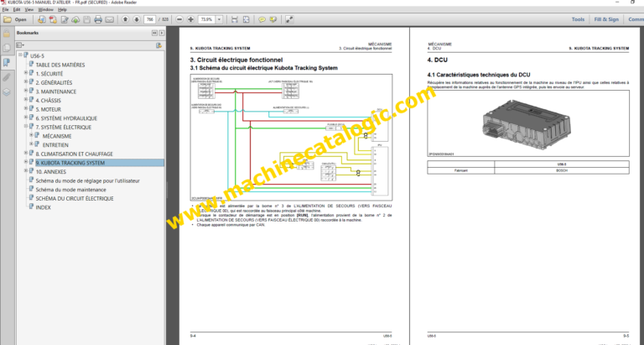The height and width of the screenshot is (345, 644).
Task: Open Schéma du mode de réglage bookmark
Action: coord(87,180)
